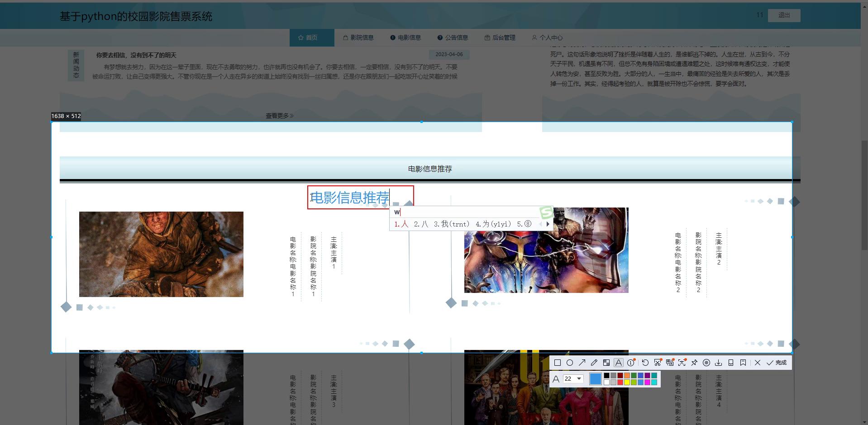Click the OCR text recognition icon
The image size is (868, 425).
[x=682, y=363]
